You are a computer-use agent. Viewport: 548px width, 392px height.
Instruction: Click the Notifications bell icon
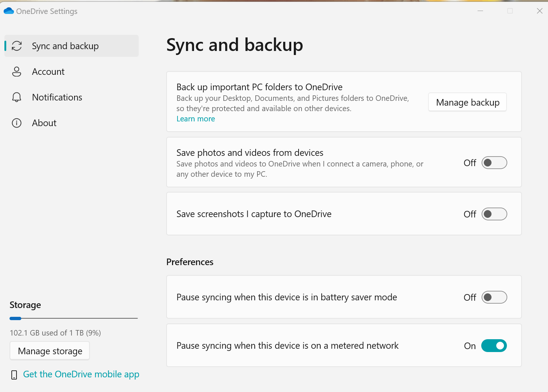17,97
